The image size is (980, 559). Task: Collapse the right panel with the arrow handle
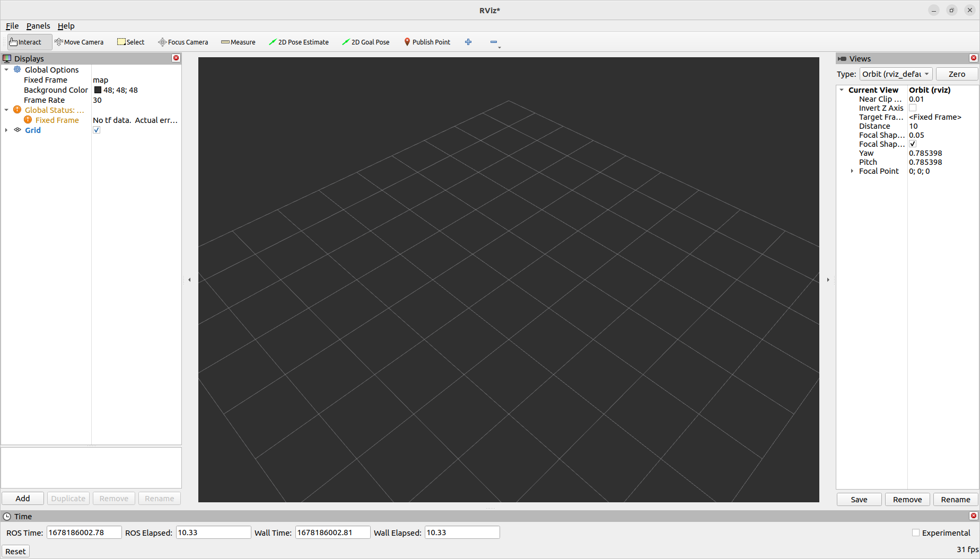click(828, 280)
